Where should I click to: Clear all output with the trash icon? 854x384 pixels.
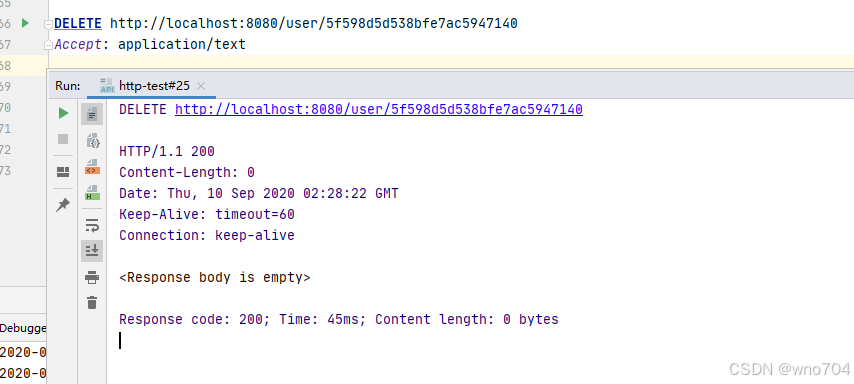(x=92, y=302)
